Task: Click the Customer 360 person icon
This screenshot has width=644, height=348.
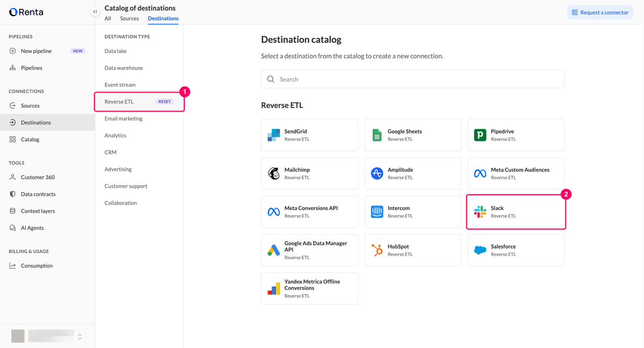Action: (13, 177)
